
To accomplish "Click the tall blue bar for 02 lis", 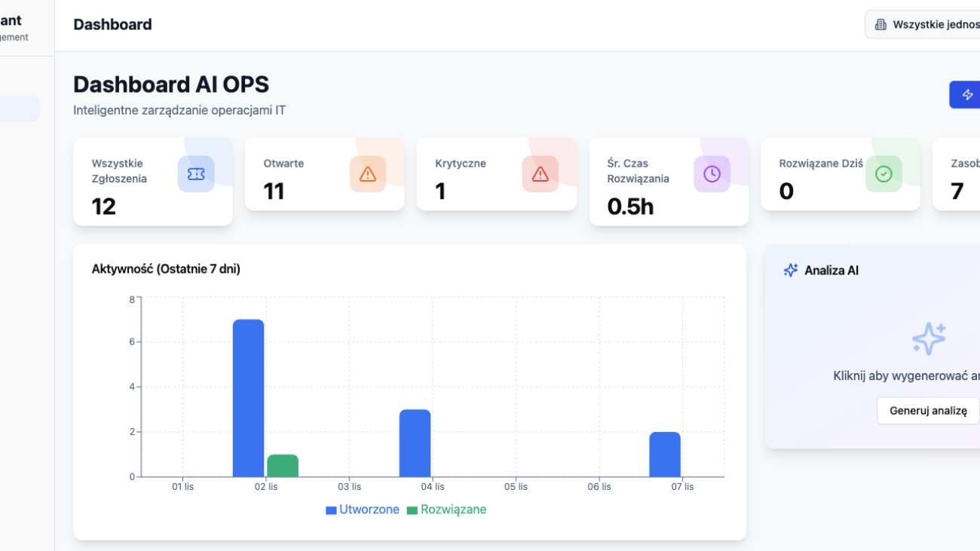I will [x=248, y=398].
